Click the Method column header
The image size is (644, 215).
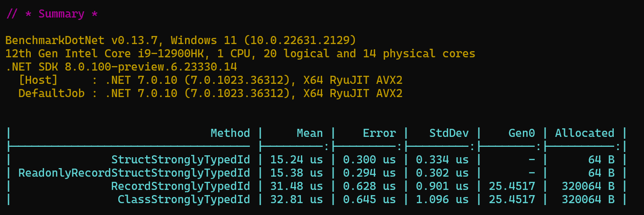click(x=230, y=133)
